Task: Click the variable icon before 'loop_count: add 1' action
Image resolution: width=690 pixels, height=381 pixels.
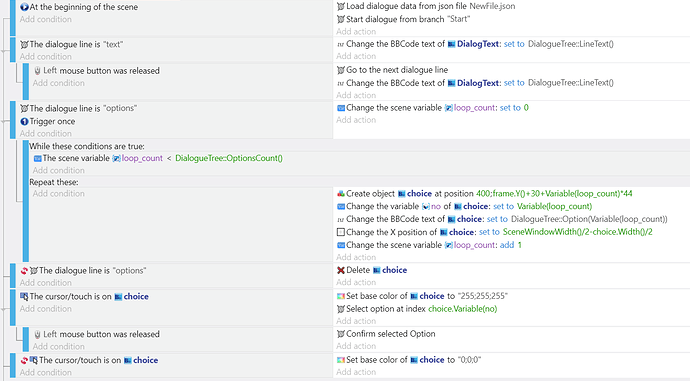Action: click(x=341, y=245)
